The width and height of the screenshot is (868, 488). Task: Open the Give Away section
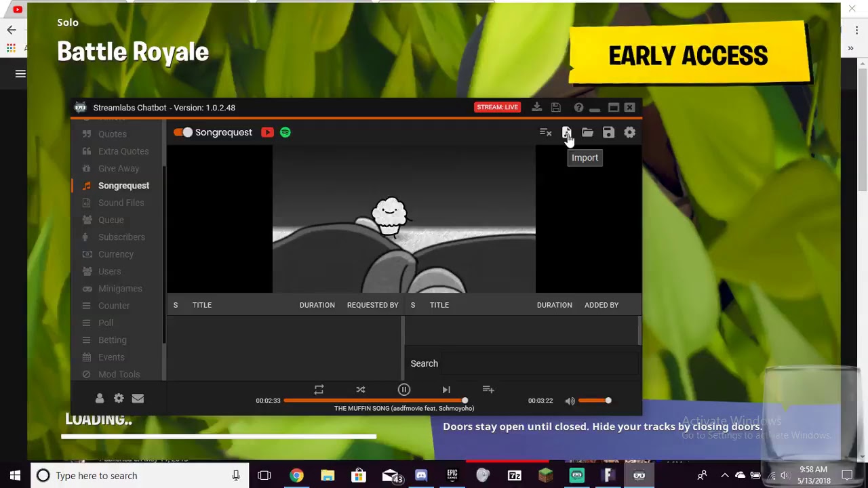[119, 168]
